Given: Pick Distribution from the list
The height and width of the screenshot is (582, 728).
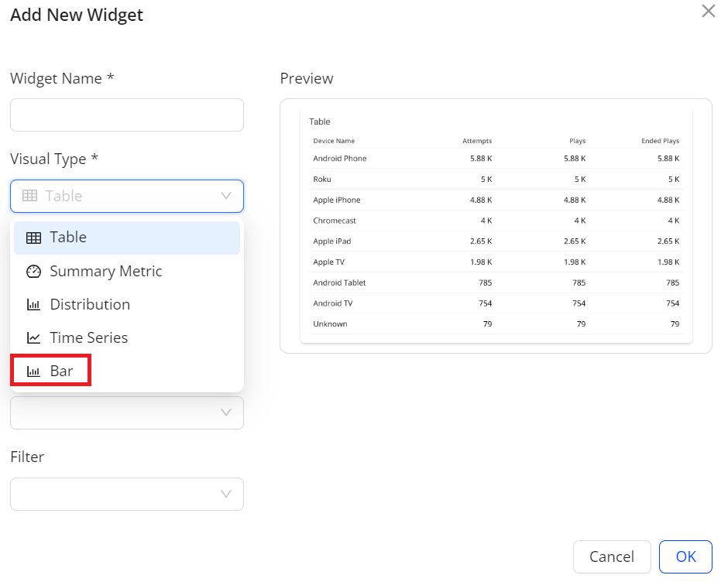Looking at the screenshot, I should pos(127,304).
